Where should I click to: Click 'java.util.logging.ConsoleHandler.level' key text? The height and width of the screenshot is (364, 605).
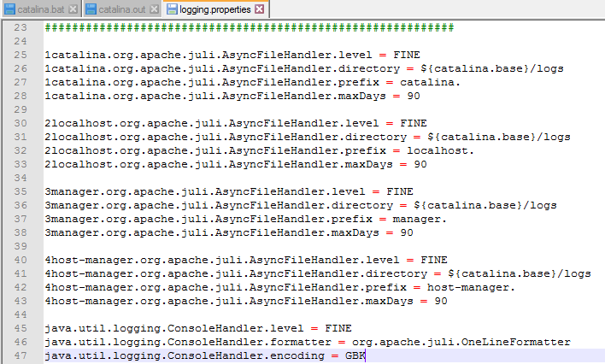coord(174,328)
